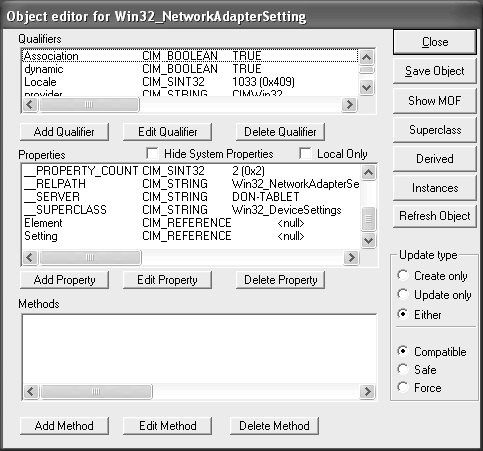Click the Instances button

tap(435, 188)
